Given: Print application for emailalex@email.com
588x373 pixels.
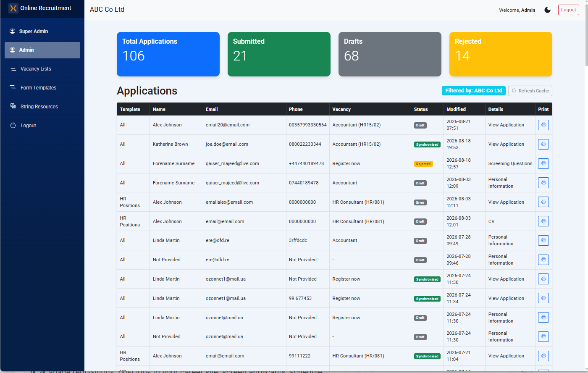Looking at the screenshot, I should (543, 202).
